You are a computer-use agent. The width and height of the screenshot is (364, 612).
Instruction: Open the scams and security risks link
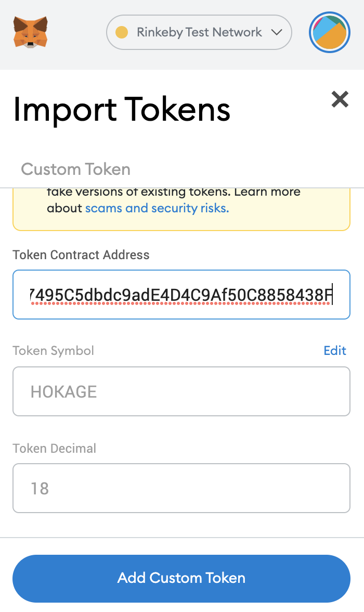(157, 208)
